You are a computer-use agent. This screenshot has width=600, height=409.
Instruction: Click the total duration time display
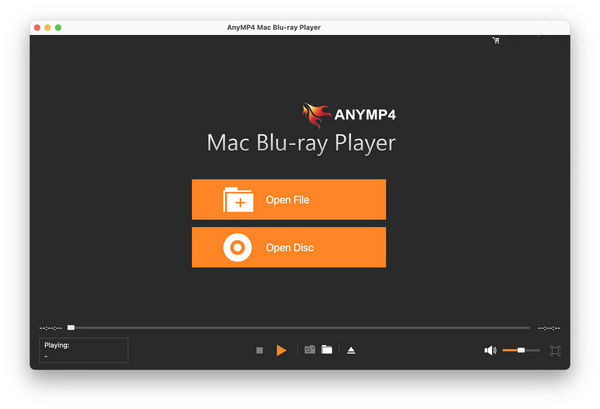[x=549, y=328]
